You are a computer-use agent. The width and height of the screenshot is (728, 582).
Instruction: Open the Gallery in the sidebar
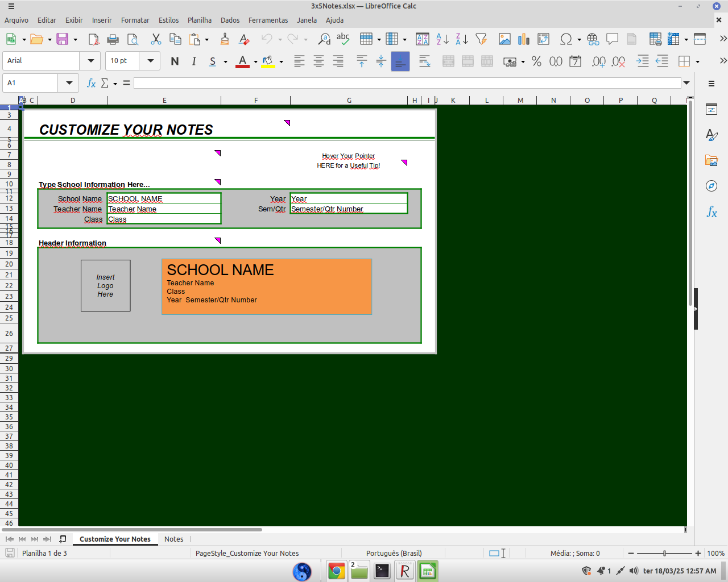coord(711,160)
